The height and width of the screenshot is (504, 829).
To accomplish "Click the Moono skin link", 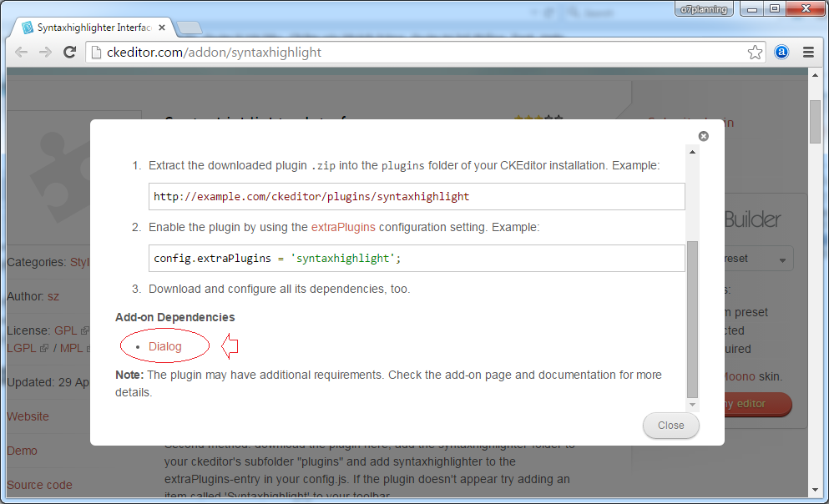I will click(740, 376).
